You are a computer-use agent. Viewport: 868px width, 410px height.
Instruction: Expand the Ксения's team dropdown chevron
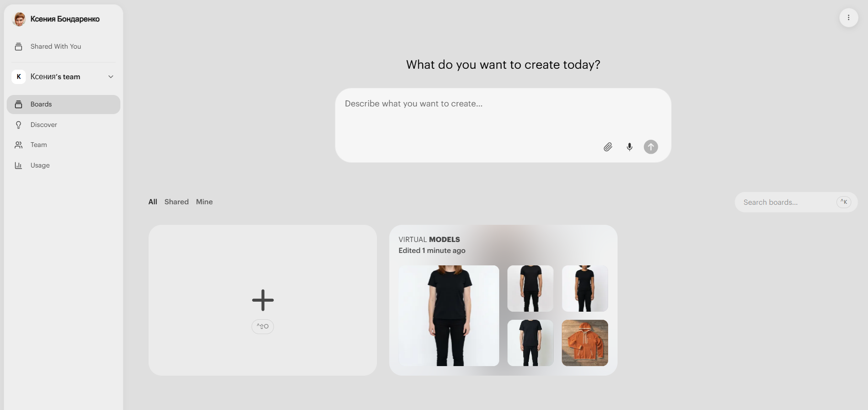click(x=111, y=77)
